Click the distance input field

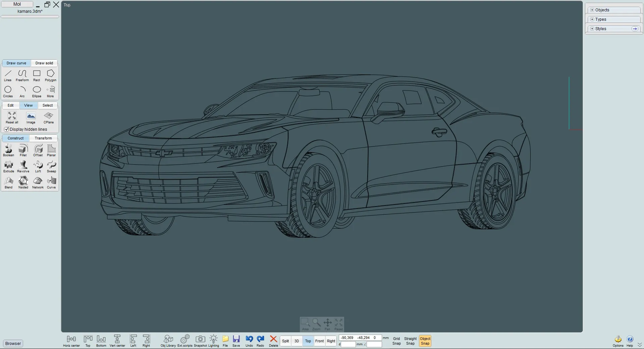point(348,344)
